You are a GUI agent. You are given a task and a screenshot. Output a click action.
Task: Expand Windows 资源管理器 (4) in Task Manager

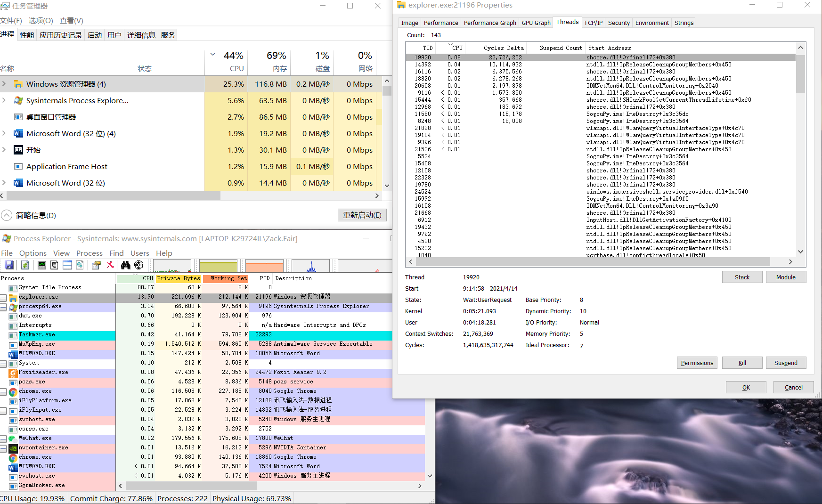(x=4, y=84)
